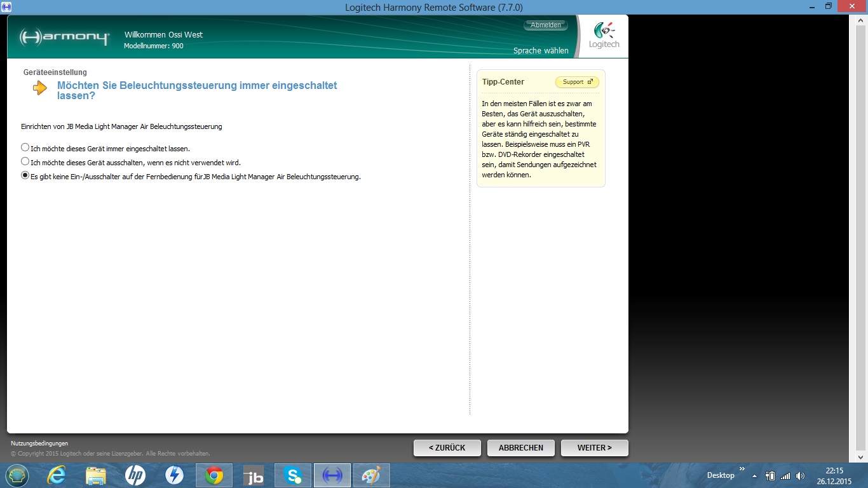Open the Nutzungsbedingungen link

[x=39, y=444]
